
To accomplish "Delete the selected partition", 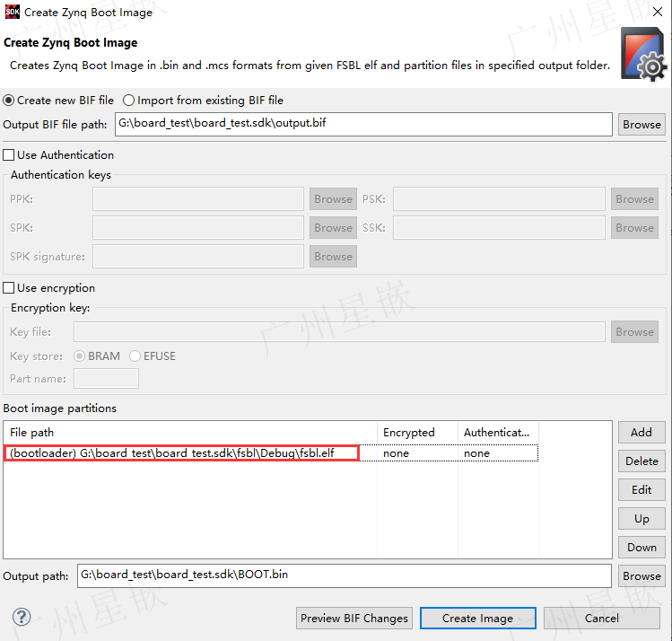I will click(x=641, y=461).
